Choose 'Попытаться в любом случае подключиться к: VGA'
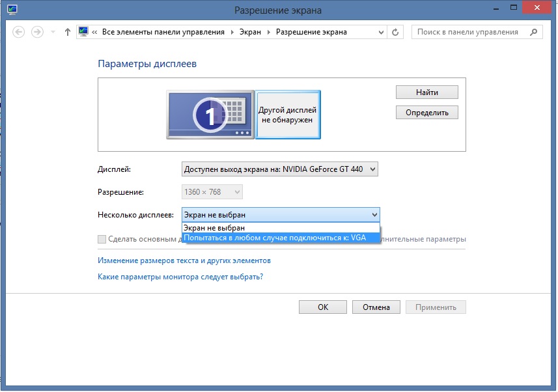Viewport: 558px width, 392px height. point(281,238)
